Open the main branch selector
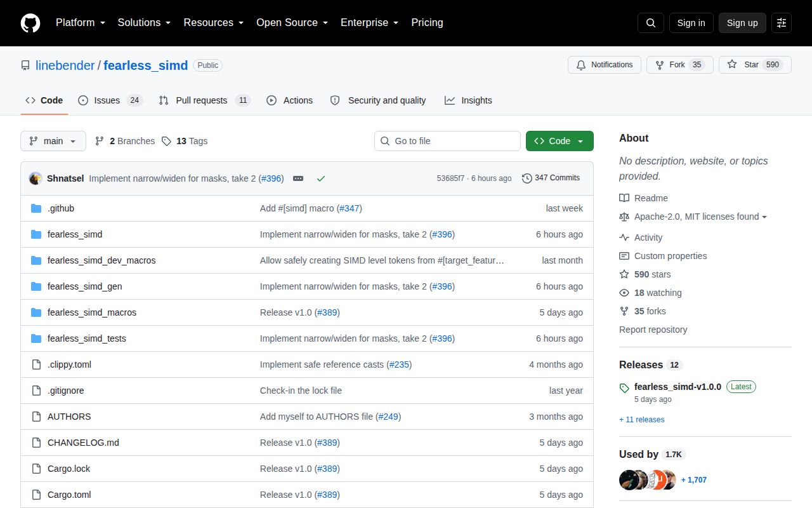The image size is (812, 508). [x=53, y=141]
